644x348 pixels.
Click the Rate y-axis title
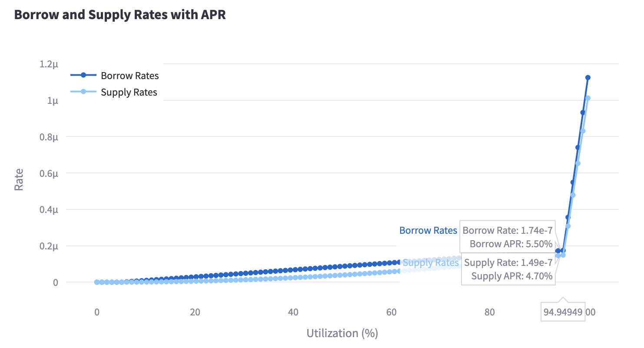coord(19,179)
